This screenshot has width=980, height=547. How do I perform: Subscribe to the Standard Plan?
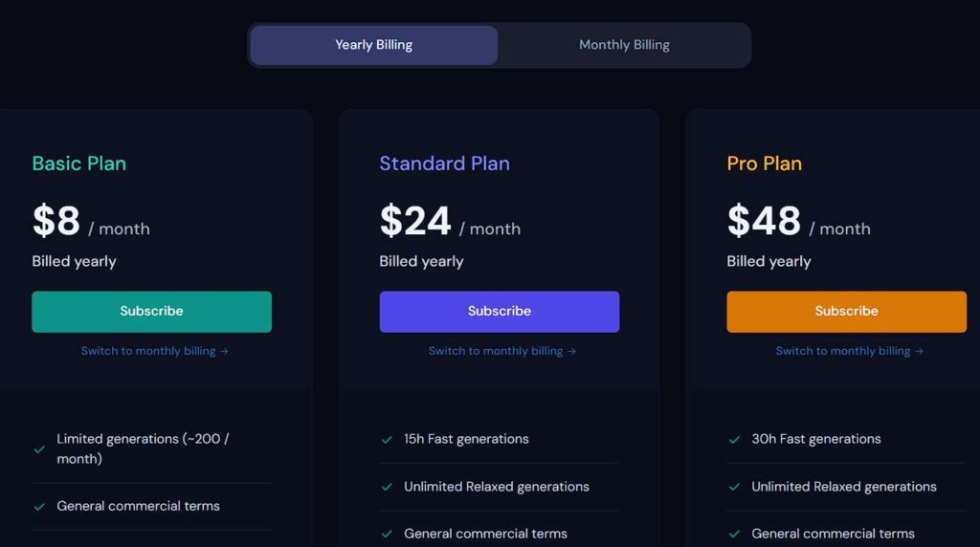[499, 312]
